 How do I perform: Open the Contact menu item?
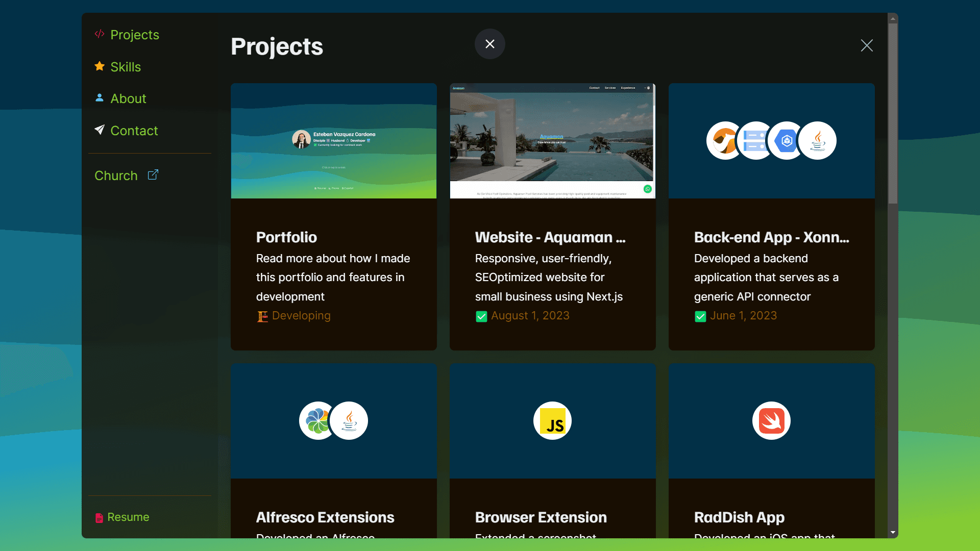(134, 131)
